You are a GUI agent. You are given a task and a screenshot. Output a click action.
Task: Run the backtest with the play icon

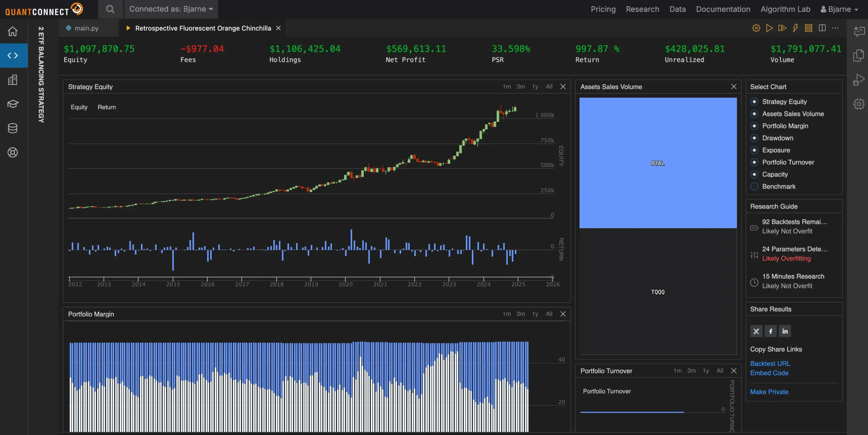click(769, 28)
